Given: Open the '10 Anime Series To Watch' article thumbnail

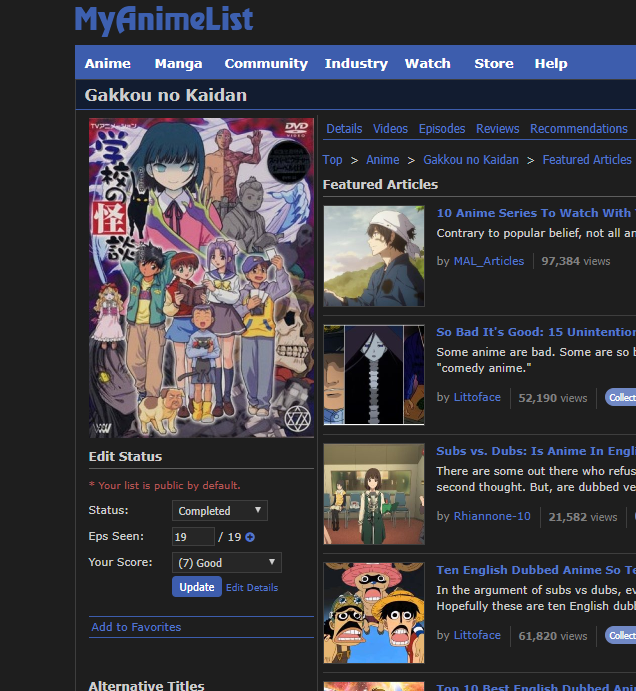Looking at the screenshot, I should tap(374, 256).
